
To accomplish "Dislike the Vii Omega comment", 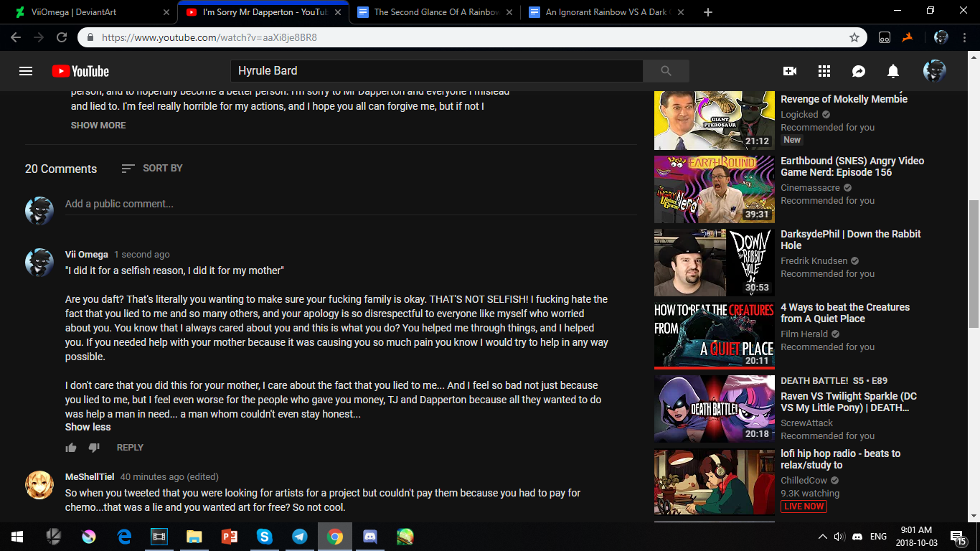I will [x=94, y=448].
